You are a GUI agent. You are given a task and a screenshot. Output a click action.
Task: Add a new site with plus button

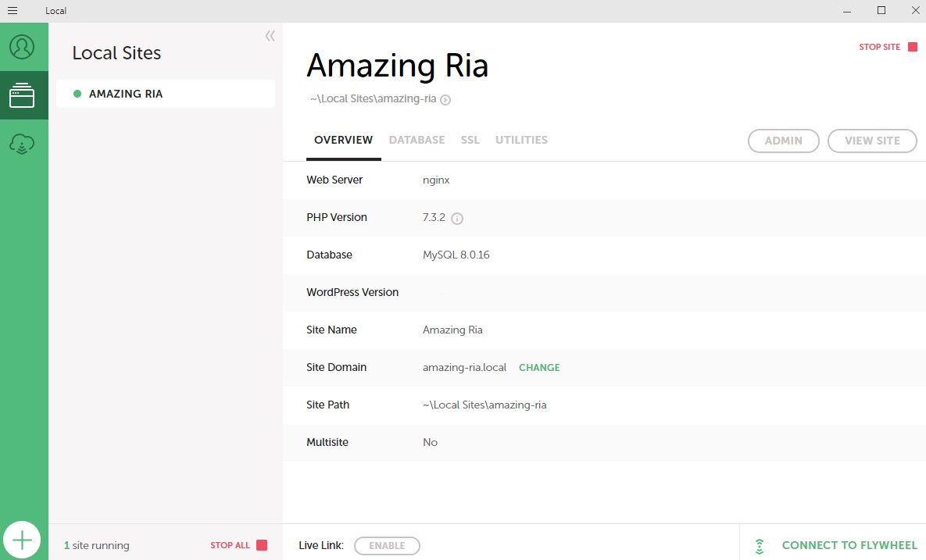pyautogui.click(x=22, y=540)
